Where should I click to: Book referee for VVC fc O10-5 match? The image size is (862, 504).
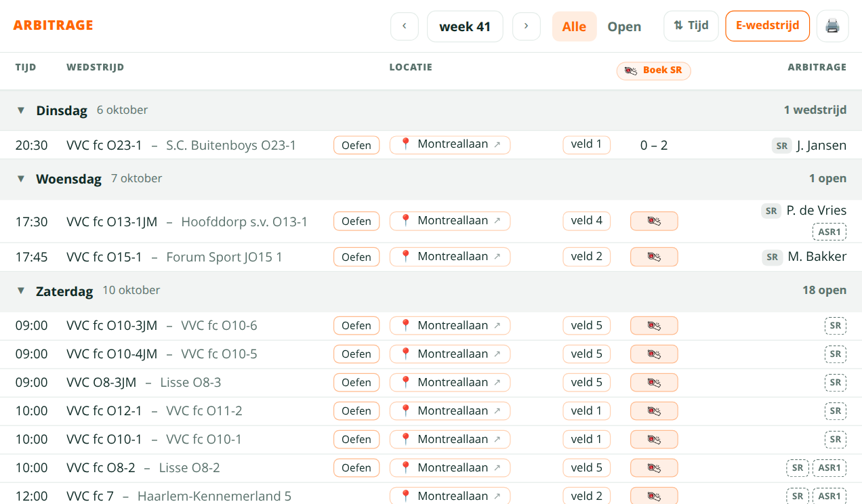(654, 354)
